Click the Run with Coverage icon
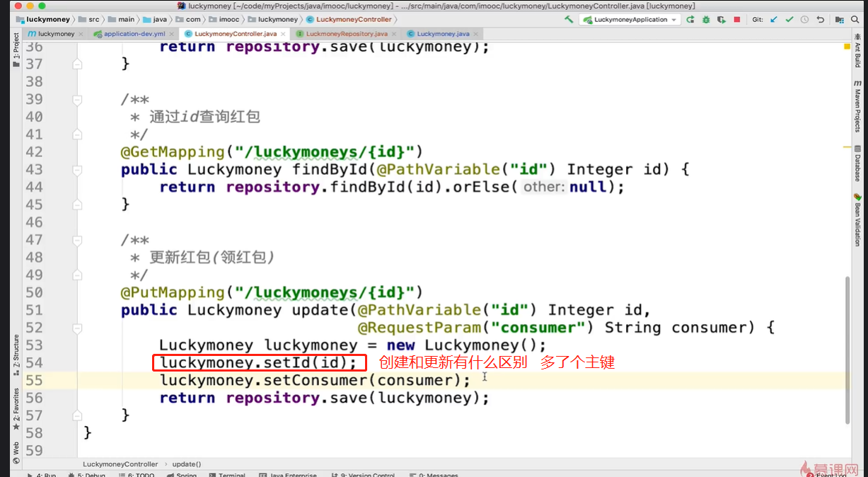 click(722, 20)
